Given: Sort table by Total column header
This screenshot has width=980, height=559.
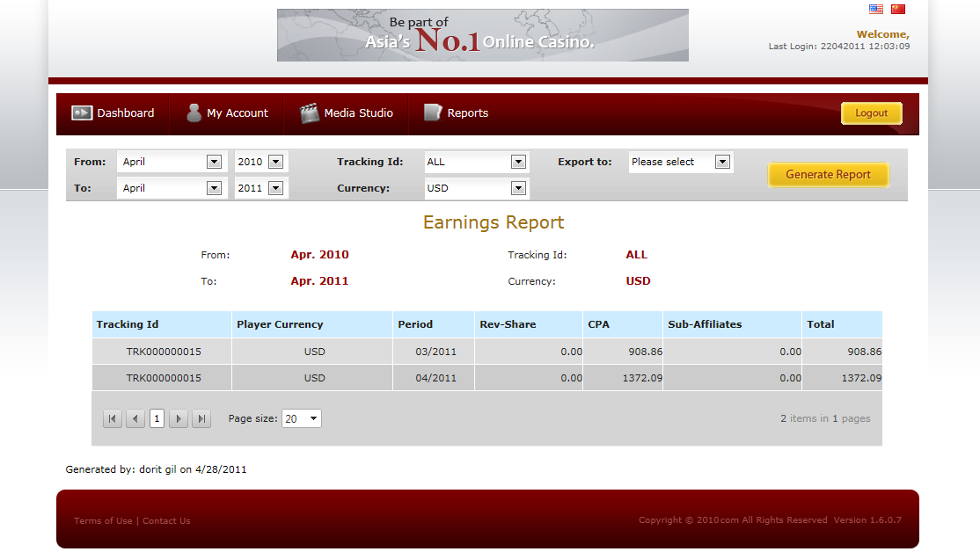Looking at the screenshot, I should click(x=821, y=324).
